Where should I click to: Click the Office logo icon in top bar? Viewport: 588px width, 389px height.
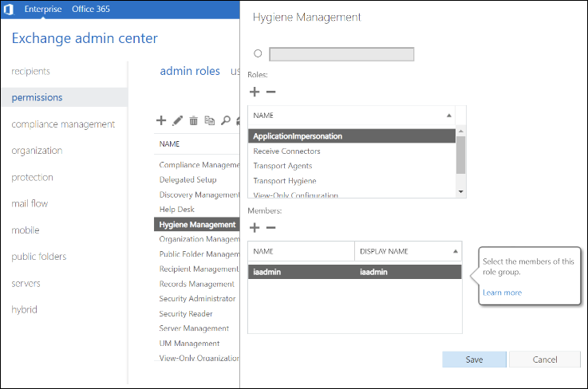(8, 10)
